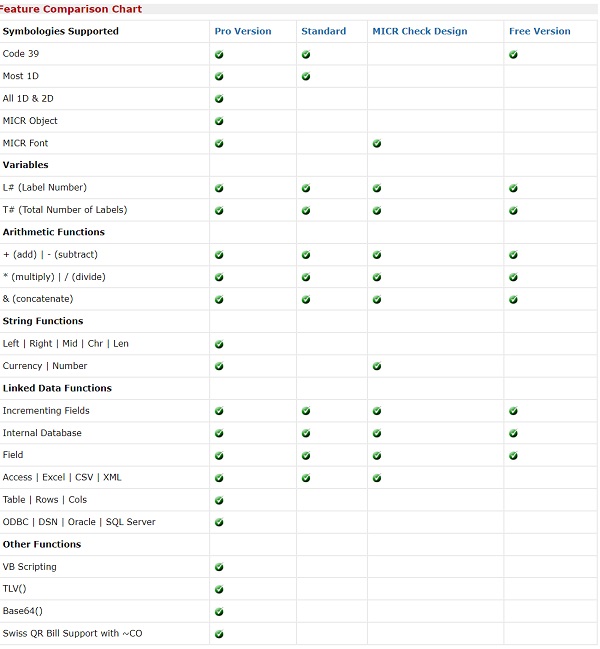Click the Pro checkmark for VB Scripting
Image resolution: width=600 pixels, height=649 pixels.
point(219,567)
